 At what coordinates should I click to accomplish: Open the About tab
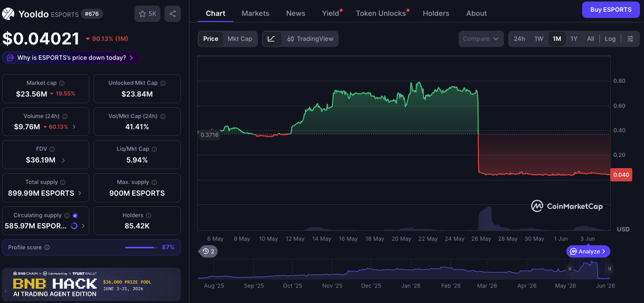476,13
